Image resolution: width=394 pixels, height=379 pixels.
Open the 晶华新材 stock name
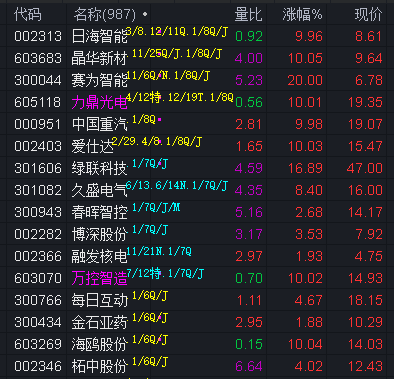point(100,58)
